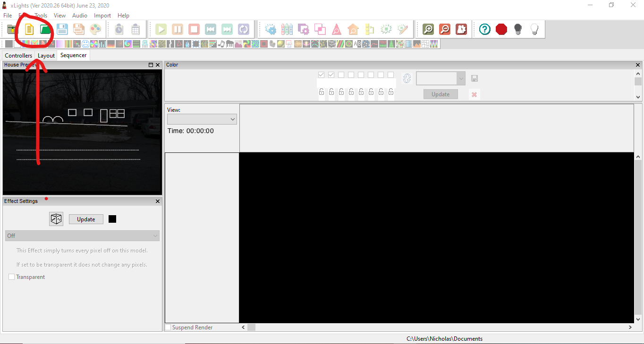Rewind to start with the teal button
The image size is (644, 344).
pyautogui.click(x=211, y=29)
